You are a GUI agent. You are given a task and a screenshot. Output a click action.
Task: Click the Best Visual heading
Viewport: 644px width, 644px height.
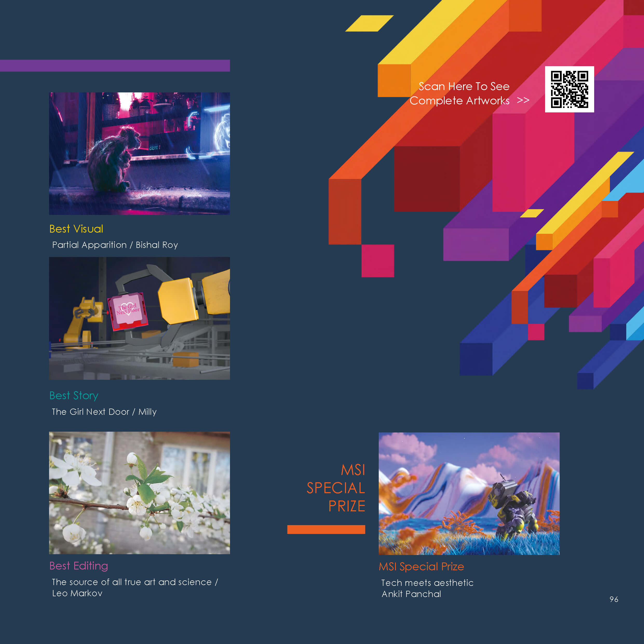pos(76,229)
